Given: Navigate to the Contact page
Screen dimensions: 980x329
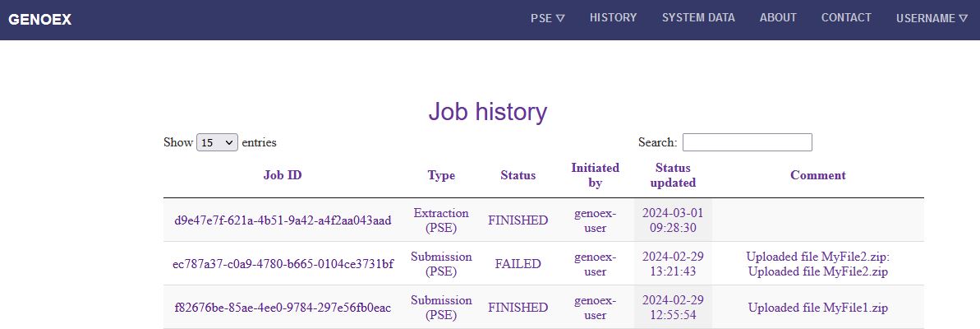Looking at the screenshot, I should (846, 18).
